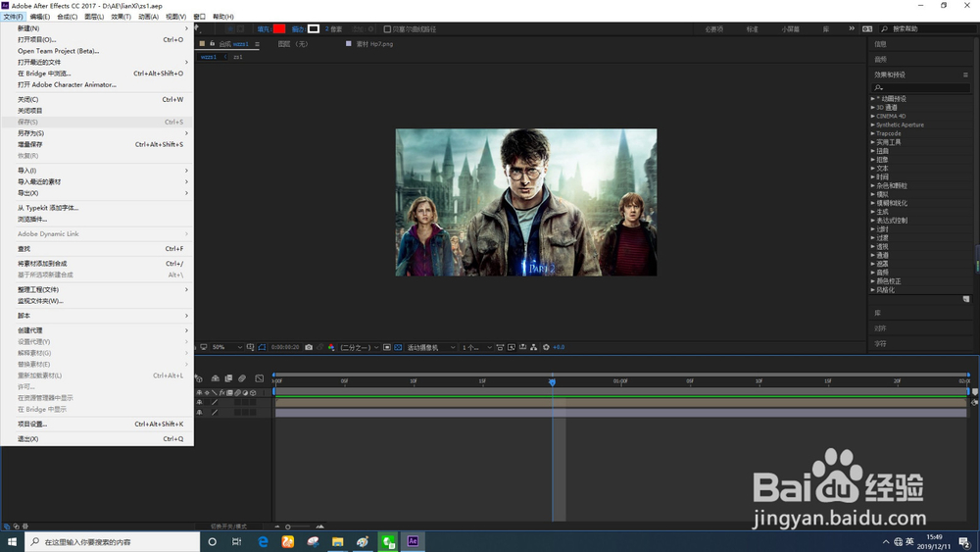Open Microsoft Edge from the taskbar
980x552 pixels.
pos(263,541)
